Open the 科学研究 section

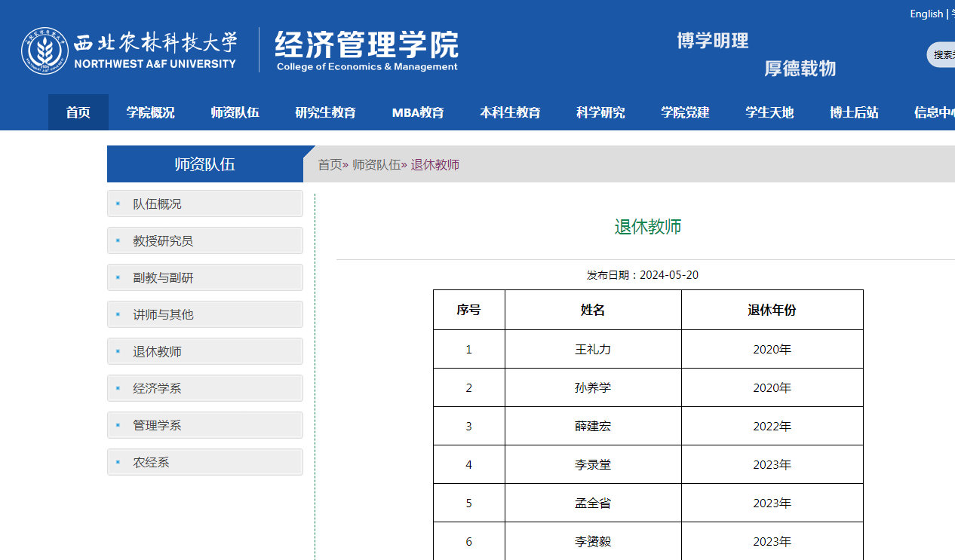pyautogui.click(x=600, y=112)
